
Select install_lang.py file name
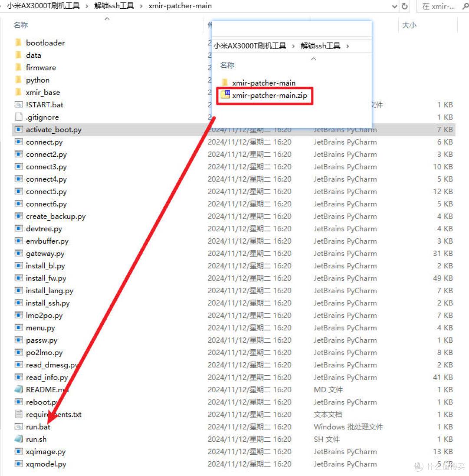[x=50, y=291]
